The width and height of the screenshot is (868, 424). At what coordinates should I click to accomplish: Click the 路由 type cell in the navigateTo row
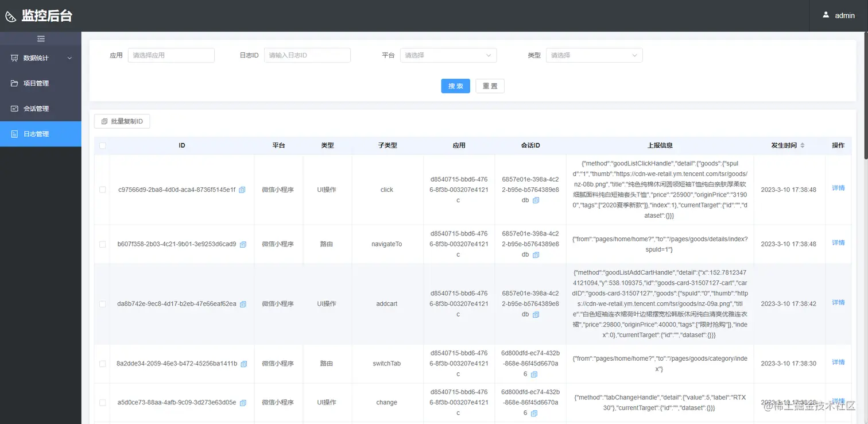coord(327,244)
